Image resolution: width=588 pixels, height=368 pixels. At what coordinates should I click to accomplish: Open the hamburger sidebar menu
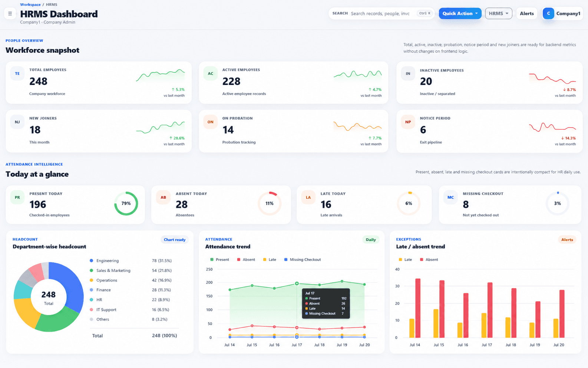pos(10,14)
